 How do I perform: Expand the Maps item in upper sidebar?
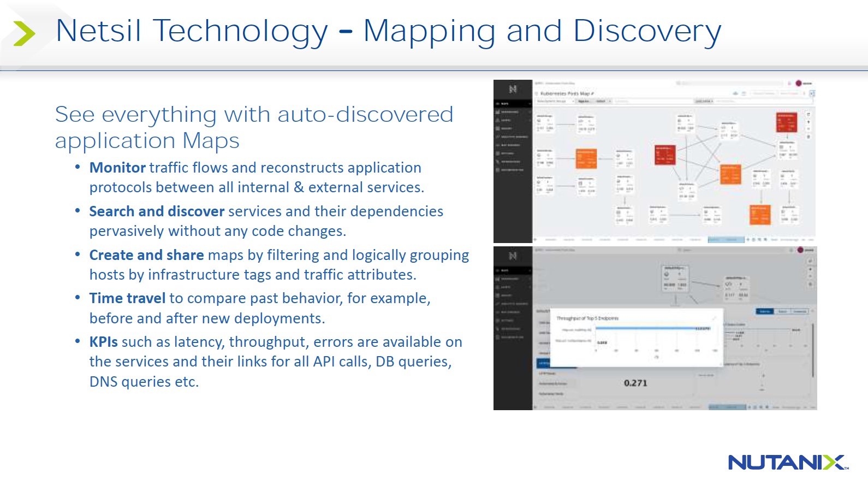click(513, 103)
